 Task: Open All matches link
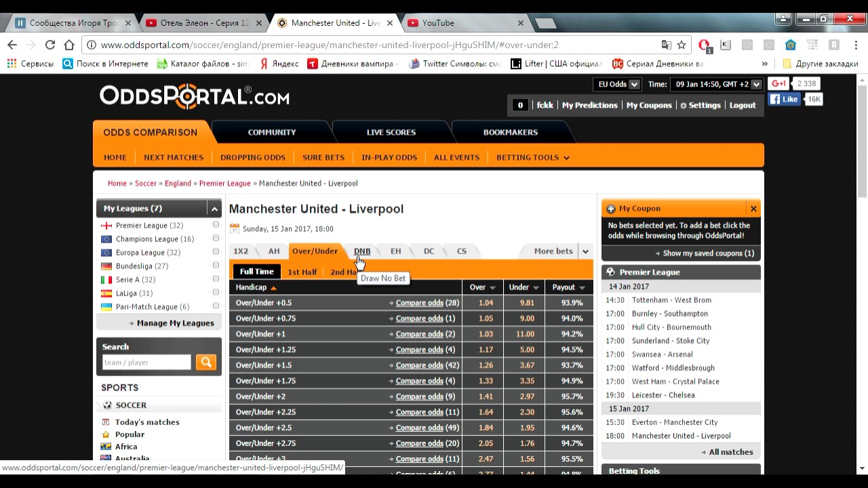tap(731, 452)
